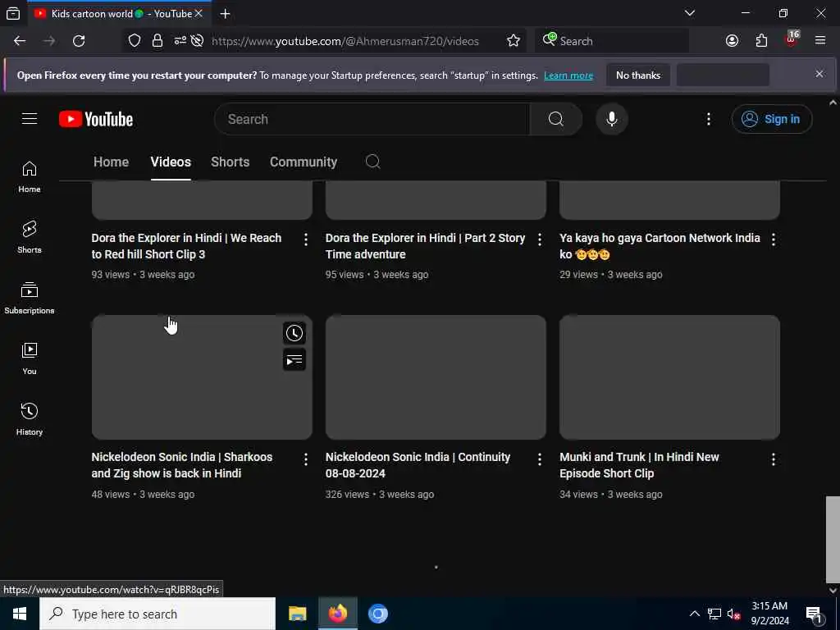Search within channel magnifier icon
The width and height of the screenshot is (840, 630).
coord(373,162)
